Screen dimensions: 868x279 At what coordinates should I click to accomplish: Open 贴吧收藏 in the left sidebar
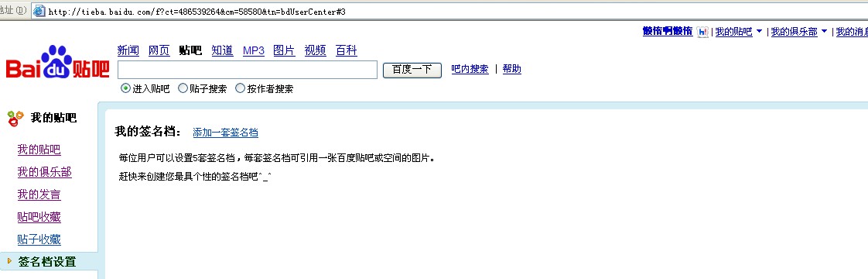click(39, 217)
